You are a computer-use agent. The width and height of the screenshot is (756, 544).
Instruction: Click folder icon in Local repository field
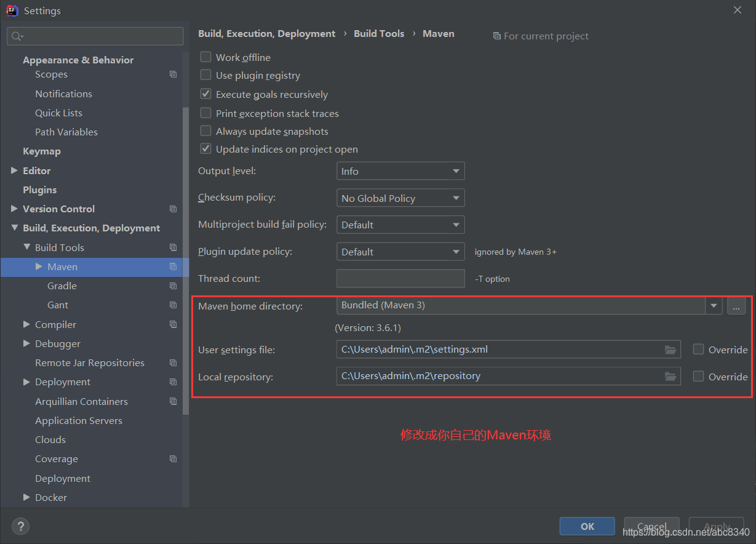coord(670,376)
